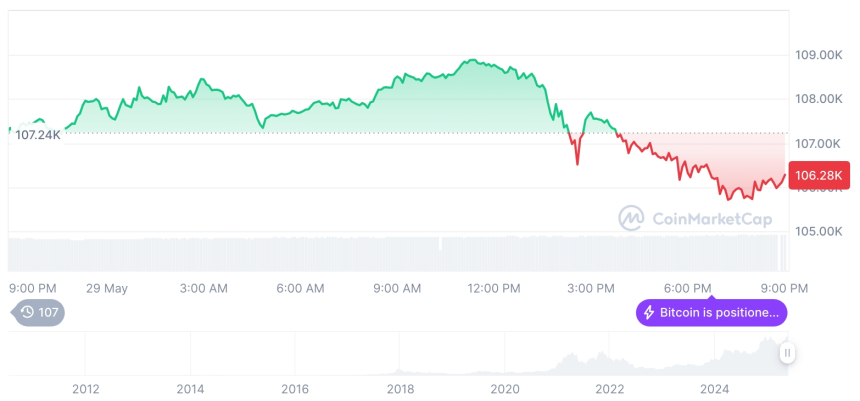This screenshot has width=860, height=401.
Task: Click the chart's peak near 12:00 PM
Action: tap(471, 60)
